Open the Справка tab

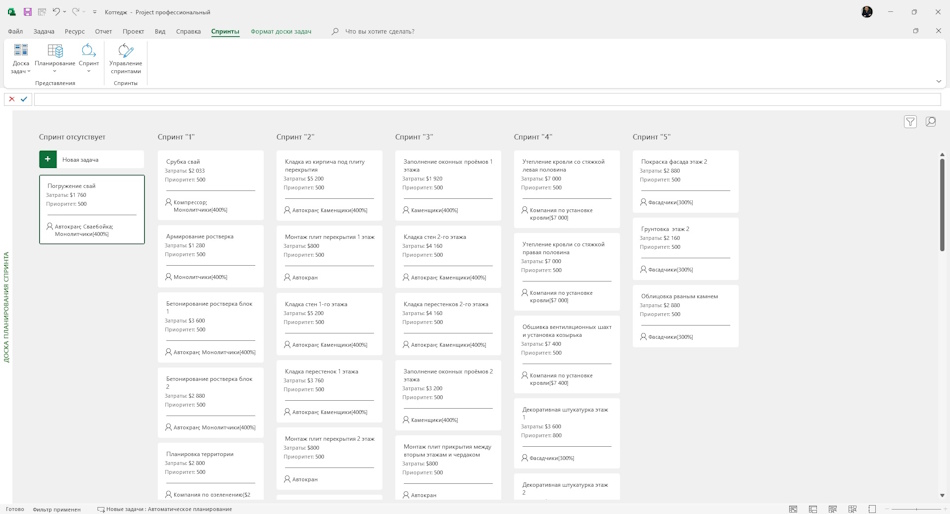pos(188,32)
